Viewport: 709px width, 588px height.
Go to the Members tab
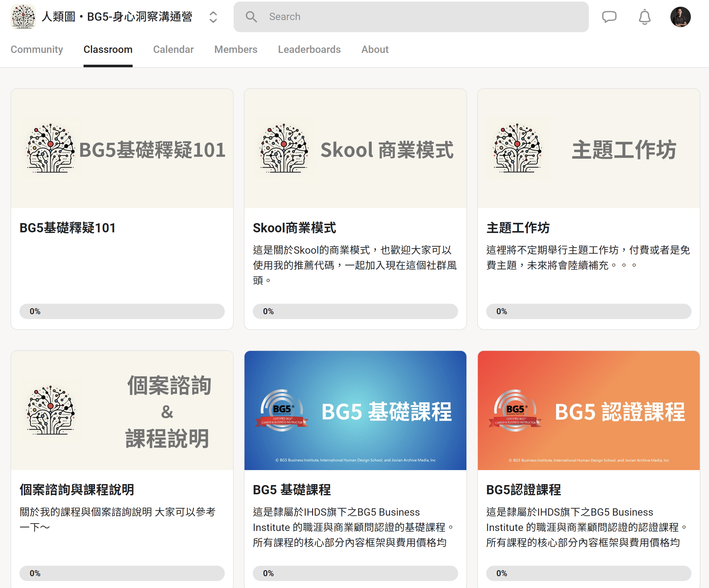[236, 49]
